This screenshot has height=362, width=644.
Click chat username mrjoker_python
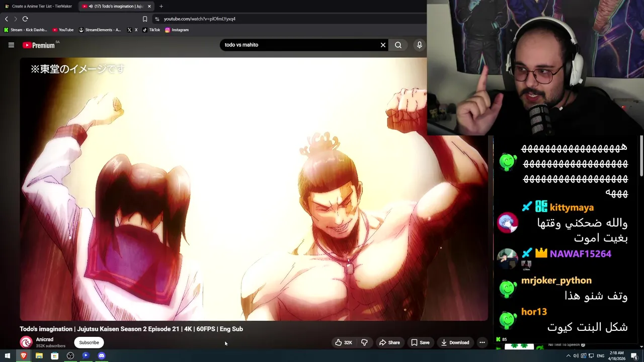click(556, 281)
